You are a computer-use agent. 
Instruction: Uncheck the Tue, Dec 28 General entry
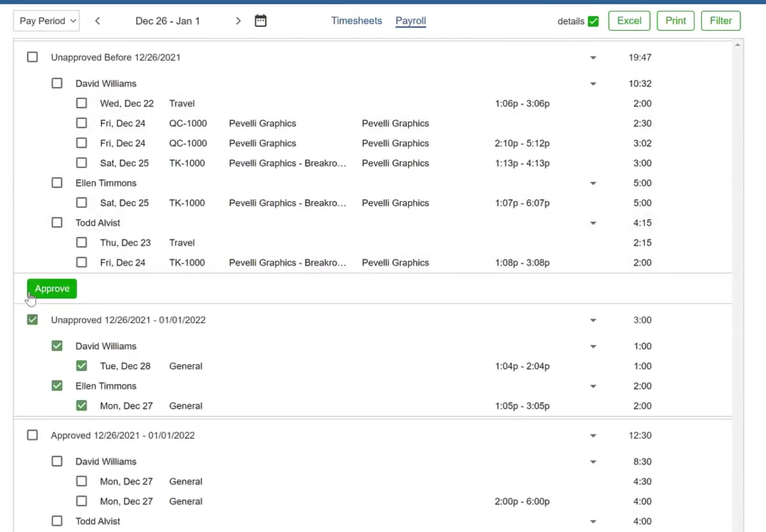pos(82,366)
